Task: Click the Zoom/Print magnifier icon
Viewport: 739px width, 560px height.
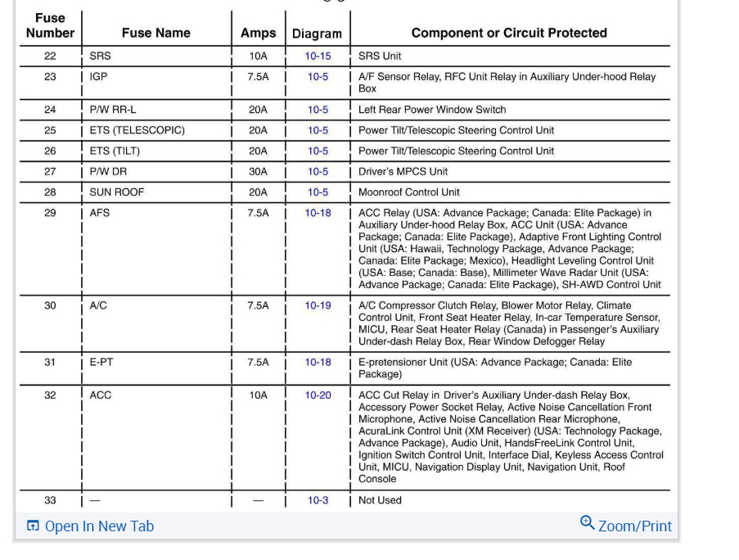Action: click(587, 523)
